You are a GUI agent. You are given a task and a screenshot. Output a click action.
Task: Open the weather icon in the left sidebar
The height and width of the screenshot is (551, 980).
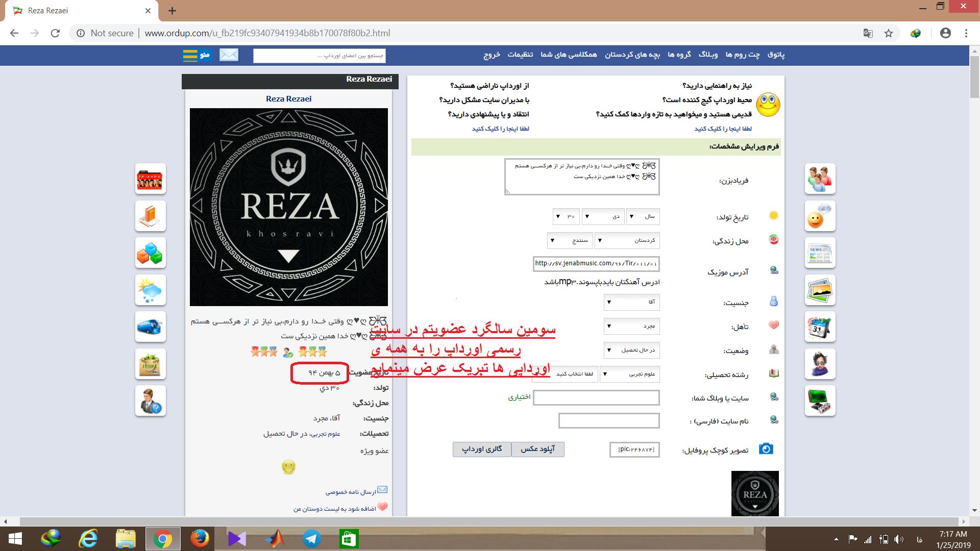(151, 290)
